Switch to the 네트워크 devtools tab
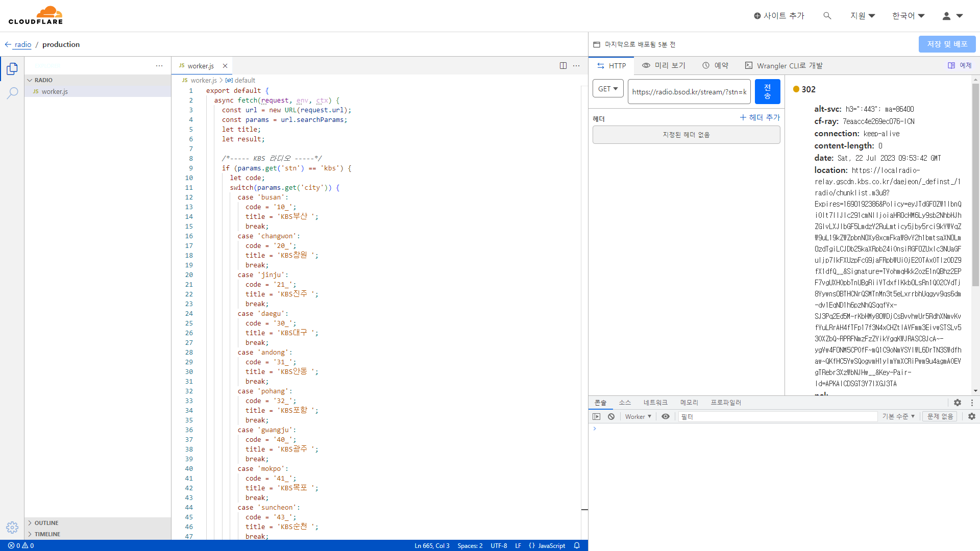Image resolution: width=980 pixels, height=551 pixels. [x=655, y=403]
